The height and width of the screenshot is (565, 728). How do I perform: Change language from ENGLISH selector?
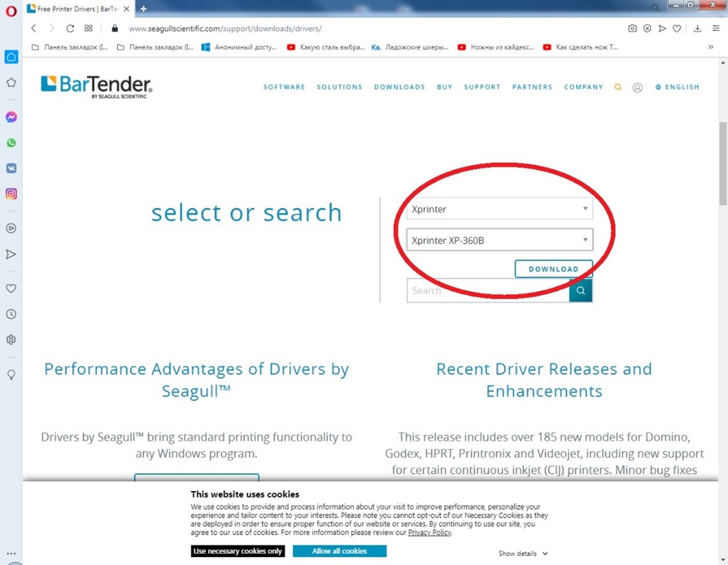pos(677,87)
